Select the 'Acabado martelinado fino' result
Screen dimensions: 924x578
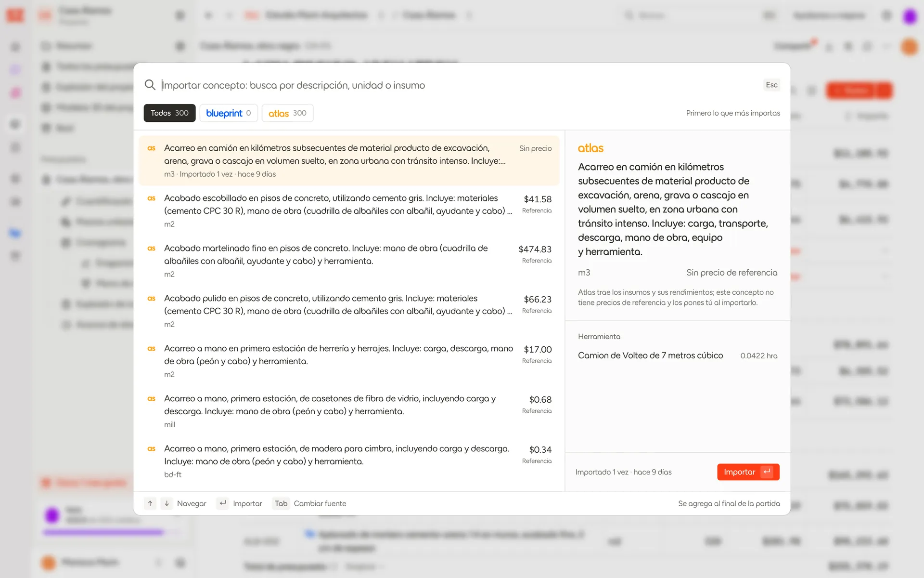coord(349,261)
